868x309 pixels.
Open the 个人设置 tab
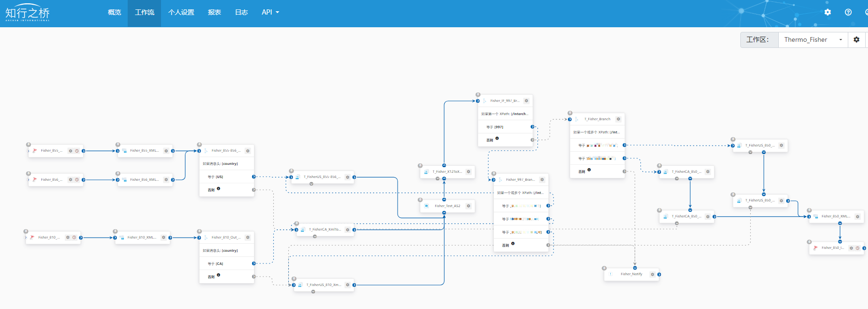181,12
